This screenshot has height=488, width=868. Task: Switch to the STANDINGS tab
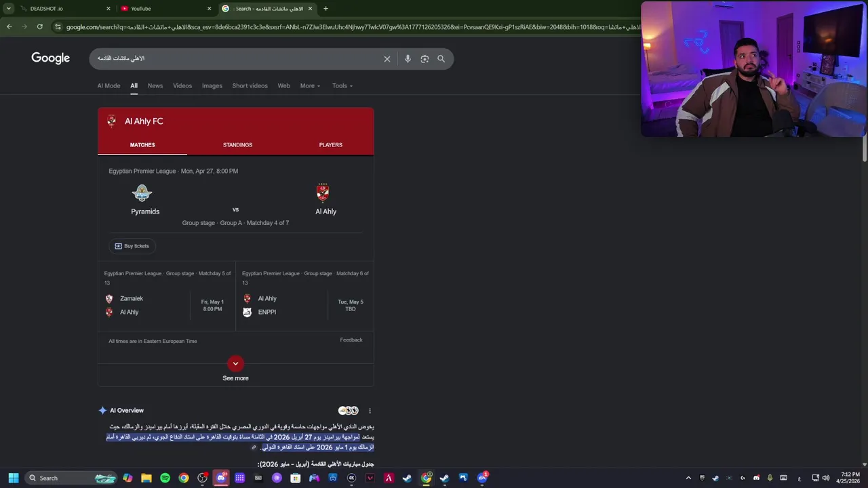pos(237,145)
